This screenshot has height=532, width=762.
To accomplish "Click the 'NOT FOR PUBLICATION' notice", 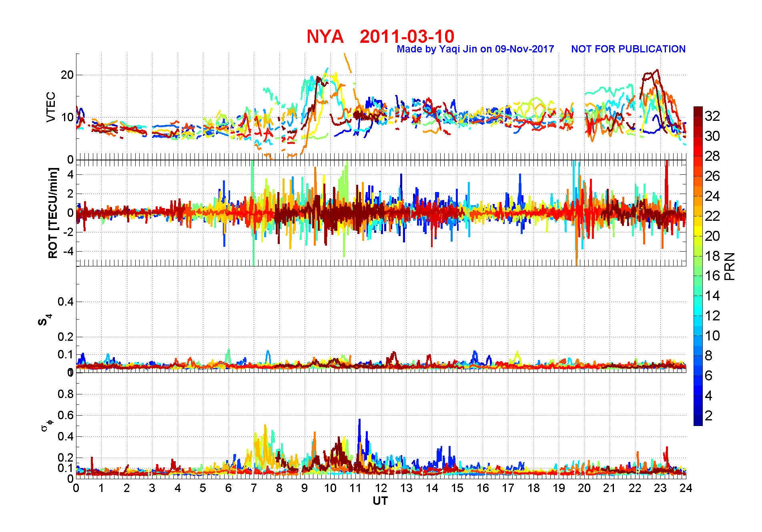I will click(x=628, y=49).
